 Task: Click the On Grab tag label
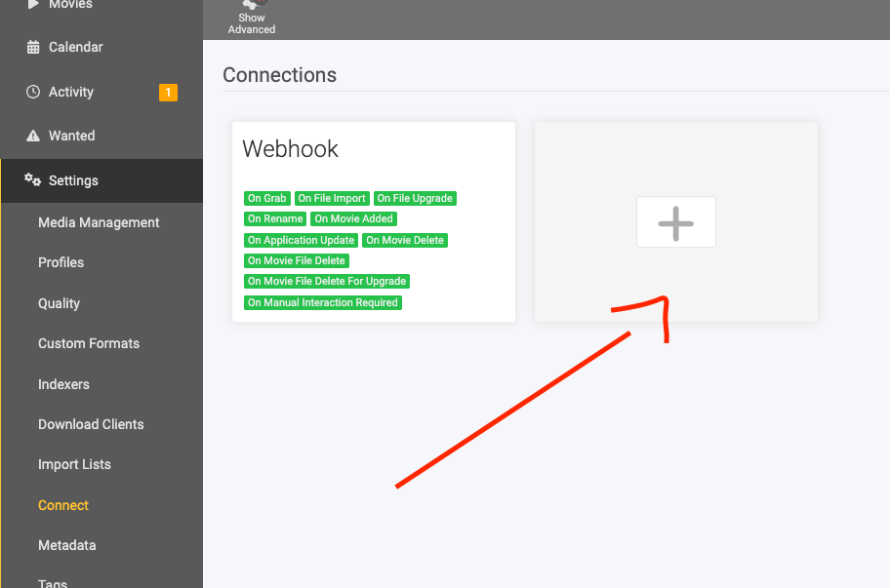pos(267,198)
